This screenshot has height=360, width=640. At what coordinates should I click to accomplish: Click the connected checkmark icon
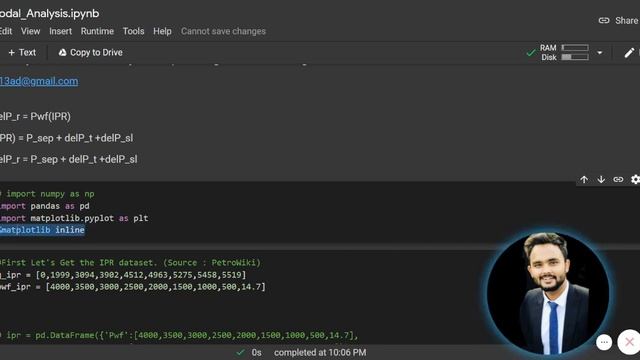pos(531,53)
